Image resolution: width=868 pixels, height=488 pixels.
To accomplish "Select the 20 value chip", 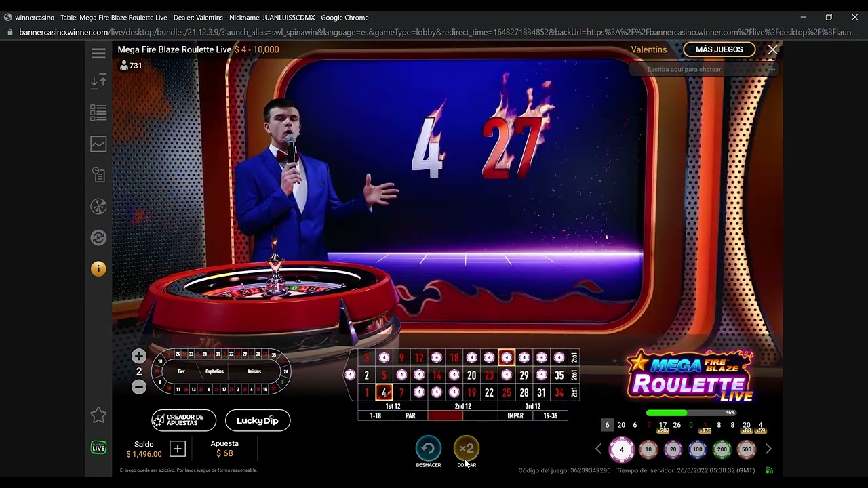I will [673, 449].
